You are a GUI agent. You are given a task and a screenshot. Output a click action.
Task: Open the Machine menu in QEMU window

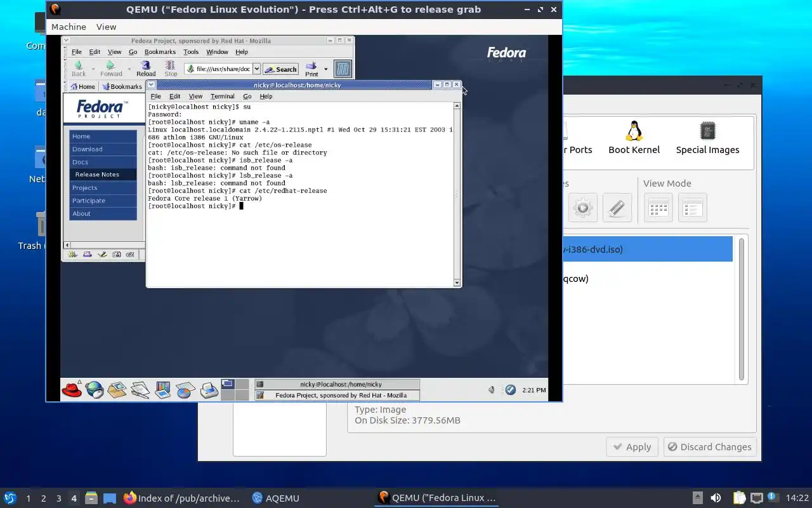[69, 27]
